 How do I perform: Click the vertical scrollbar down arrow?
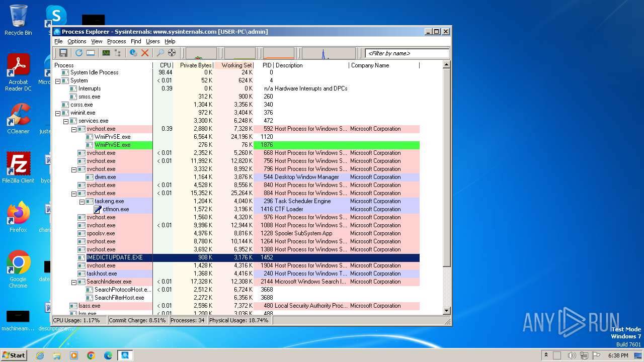(x=446, y=311)
